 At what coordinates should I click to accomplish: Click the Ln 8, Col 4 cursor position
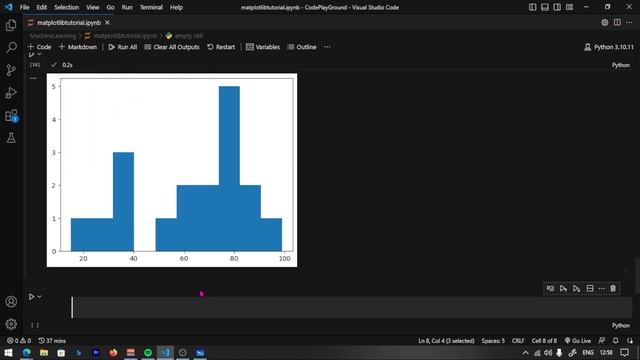[x=446, y=340]
